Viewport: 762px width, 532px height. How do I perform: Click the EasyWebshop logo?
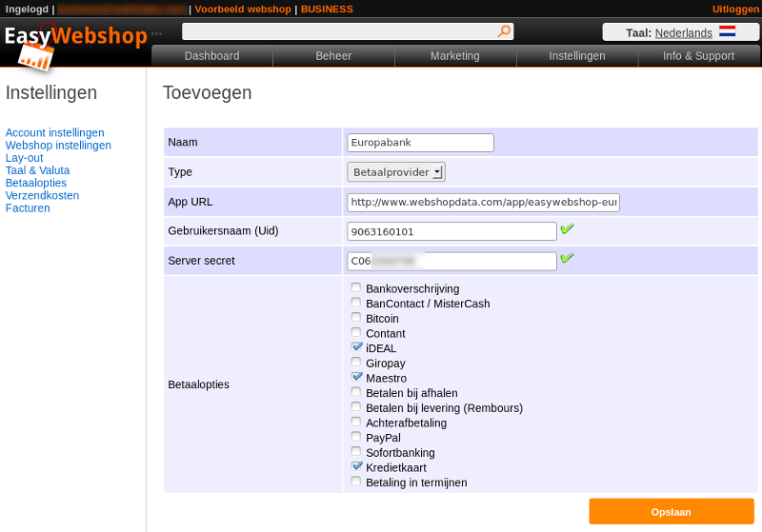pos(75,46)
